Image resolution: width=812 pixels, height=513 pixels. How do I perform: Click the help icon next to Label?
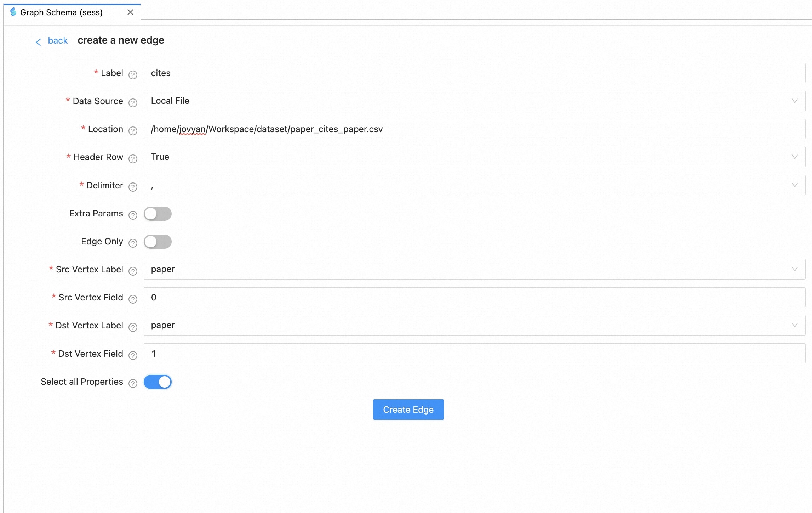coord(133,75)
